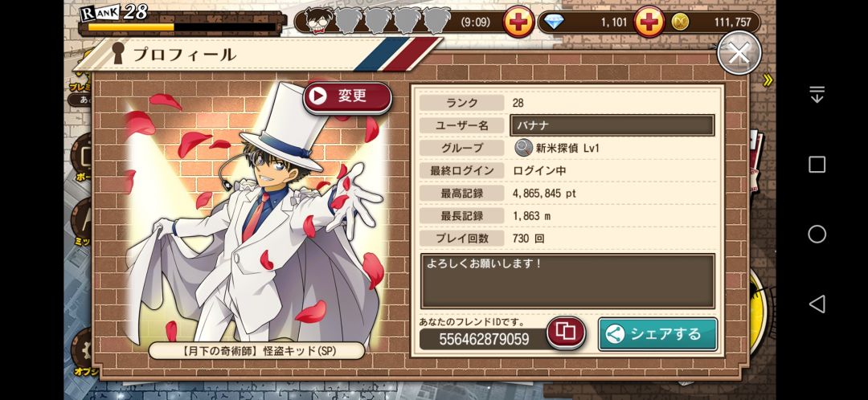Tap the friend ID number 556462879059
Viewport: 868px width, 400px height.
(x=484, y=339)
